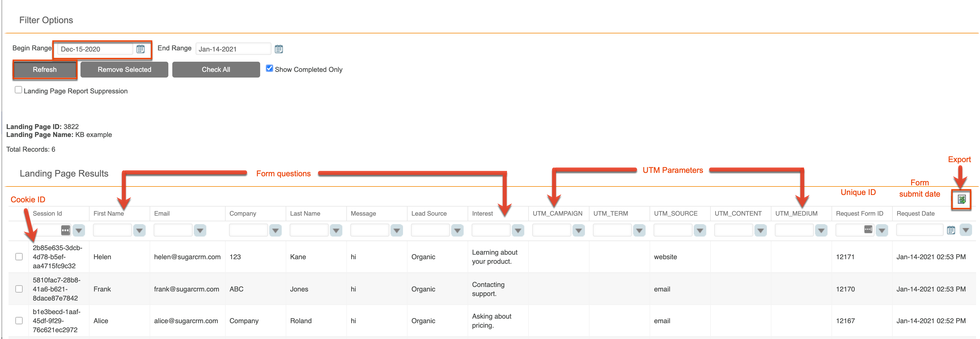This screenshot has height=339, width=980.
Task: Expand the UTM_SOURCE column filter dropdown
Action: tap(700, 230)
